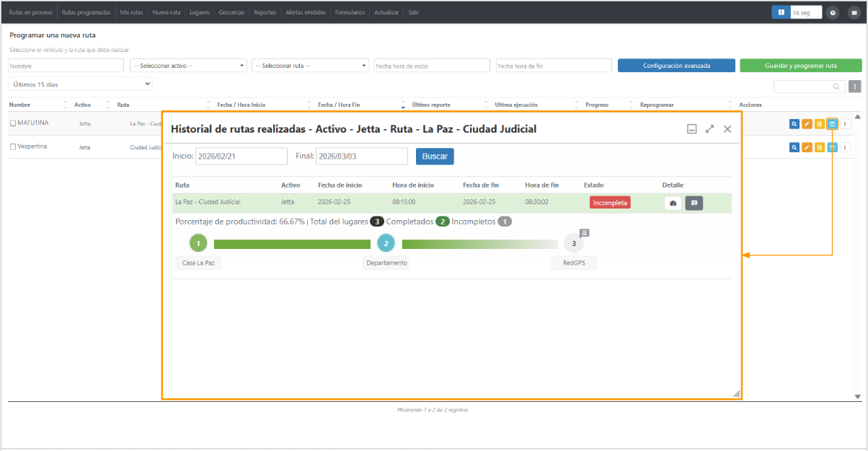Click the search icon for MATUTINA row
Screen dimensions: 868x451
point(794,124)
